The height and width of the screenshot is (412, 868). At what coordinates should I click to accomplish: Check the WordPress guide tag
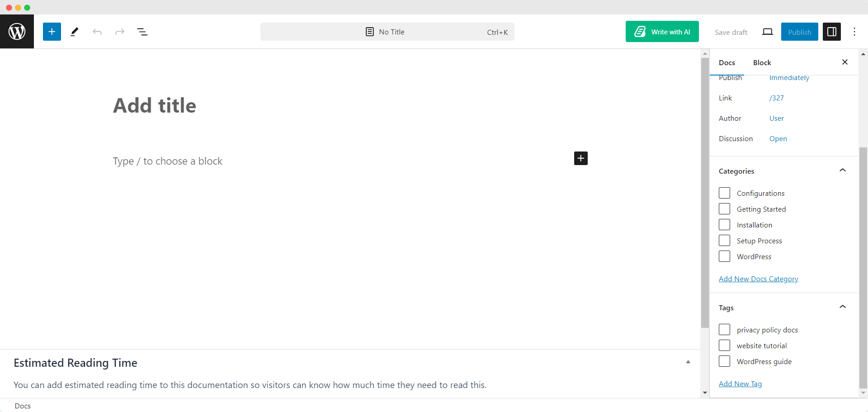tap(724, 361)
